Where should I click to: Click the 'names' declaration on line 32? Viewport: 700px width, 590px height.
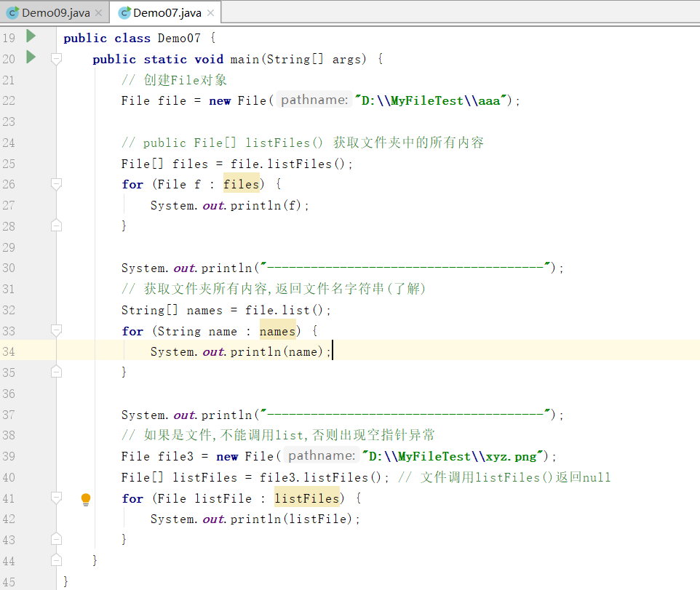click(204, 311)
